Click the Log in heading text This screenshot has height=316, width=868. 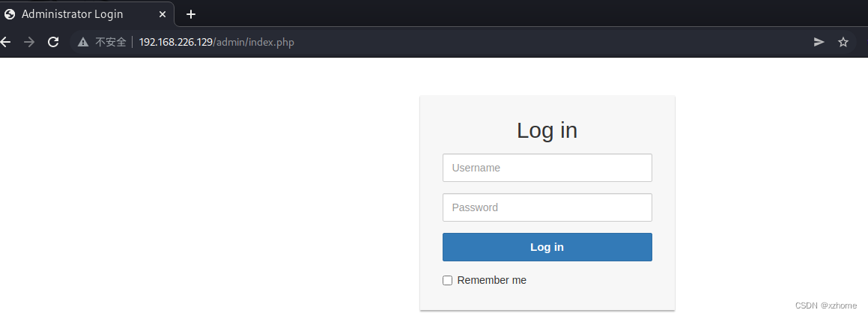(547, 130)
